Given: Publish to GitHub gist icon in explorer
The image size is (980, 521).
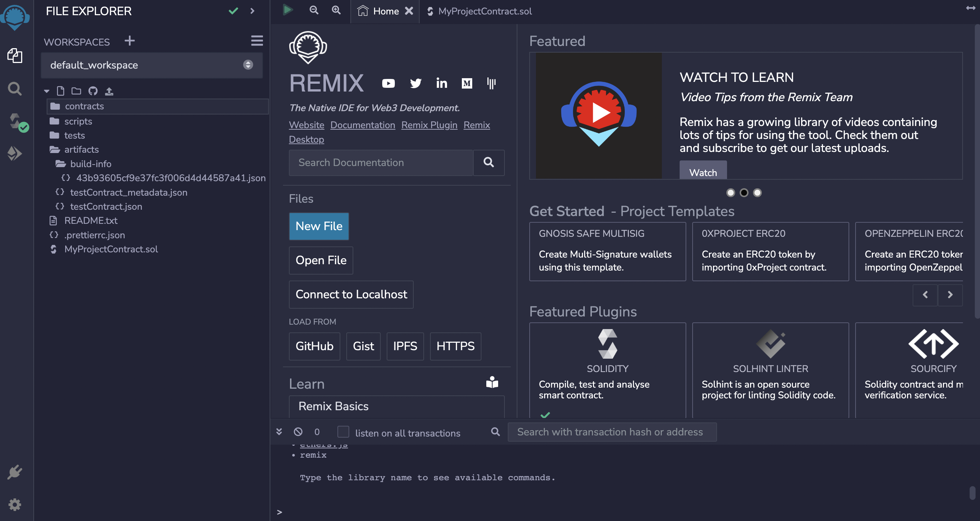Looking at the screenshot, I should click(93, 91).
